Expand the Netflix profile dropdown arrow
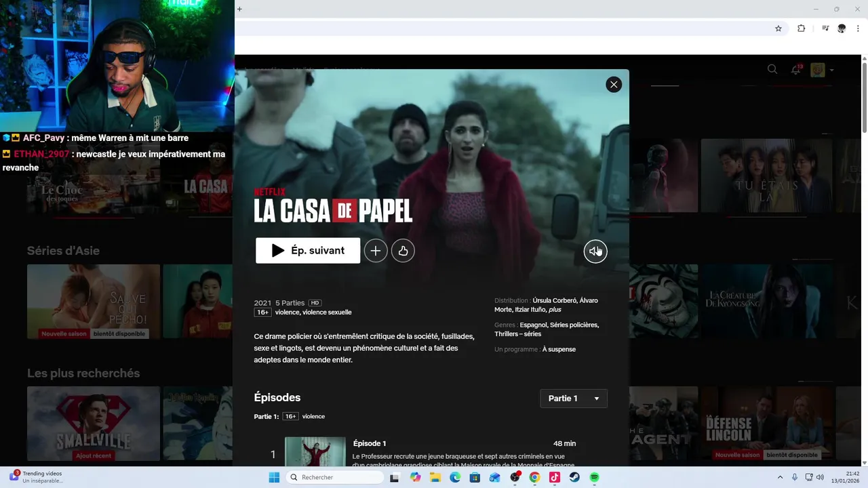This screenshot has height=488, width=868. 831,70
